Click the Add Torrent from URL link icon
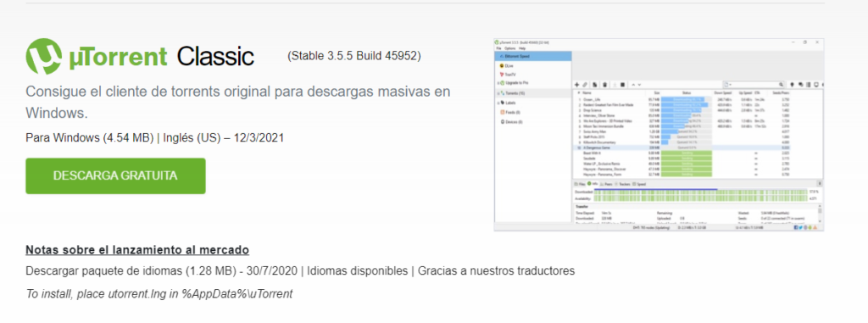 click(x=585, y=85)
